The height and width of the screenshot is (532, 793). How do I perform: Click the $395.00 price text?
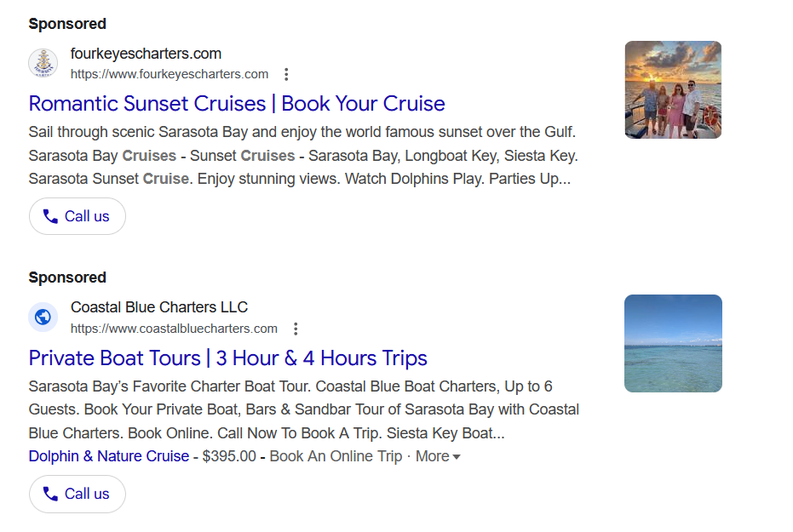(229, 456)
